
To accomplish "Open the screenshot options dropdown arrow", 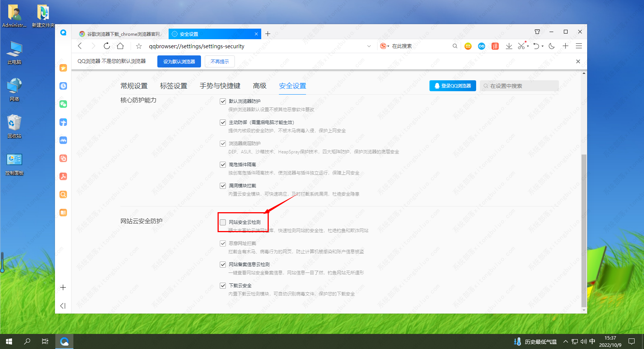I will [x=527, y=46].
